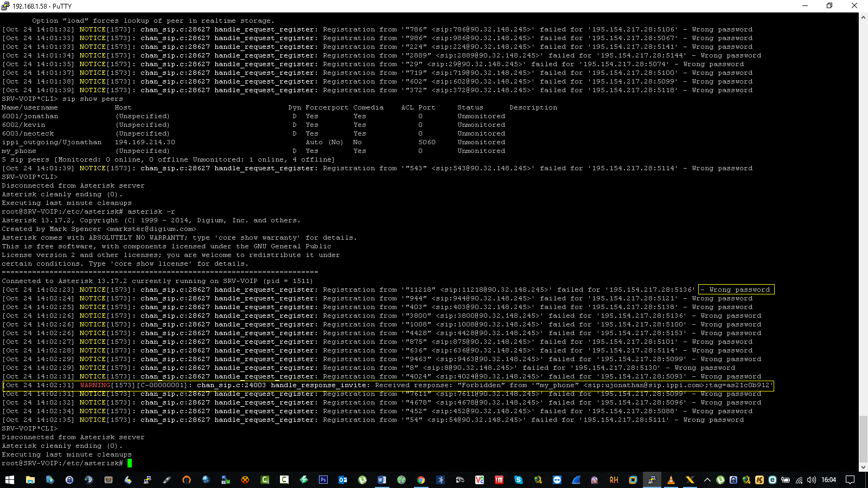The image size is (868, 488).
Task: Show hidden system tray icons
Action: (707, 480)
